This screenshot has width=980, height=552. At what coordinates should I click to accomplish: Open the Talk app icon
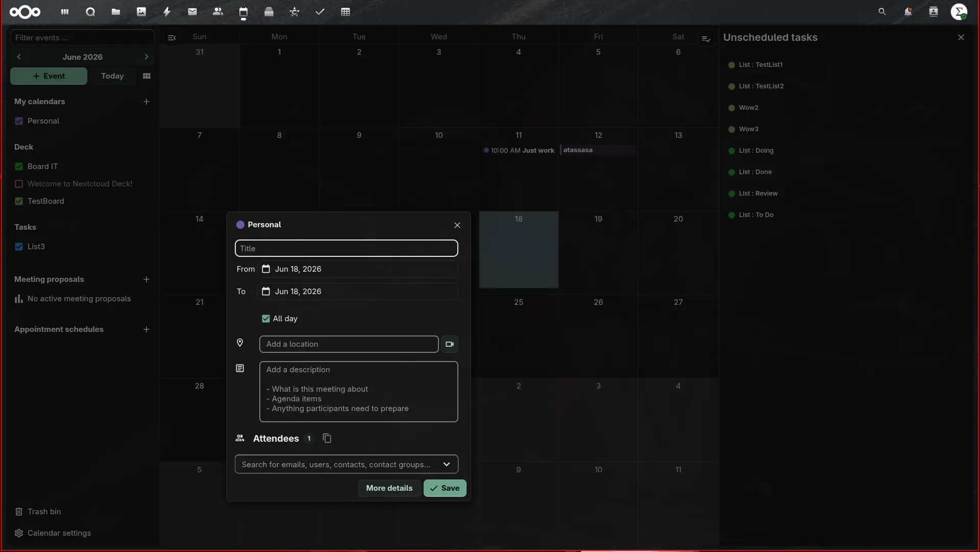pyautogui.click(x=90, y=12)
